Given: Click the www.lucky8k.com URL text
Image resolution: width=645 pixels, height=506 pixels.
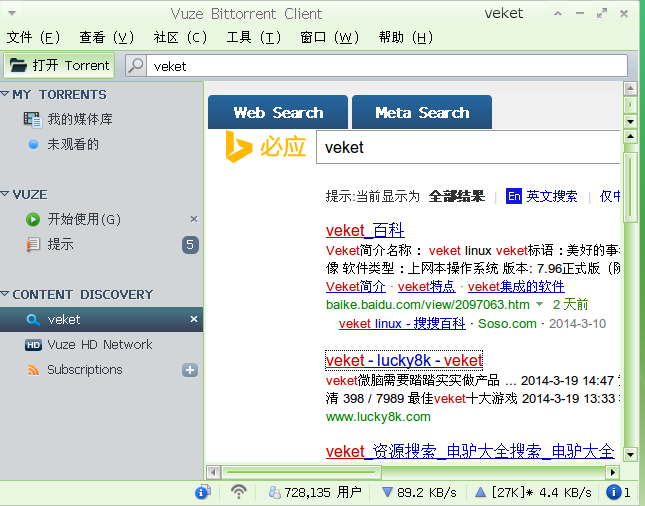Looking at the screenshot, I should (378, 417).
